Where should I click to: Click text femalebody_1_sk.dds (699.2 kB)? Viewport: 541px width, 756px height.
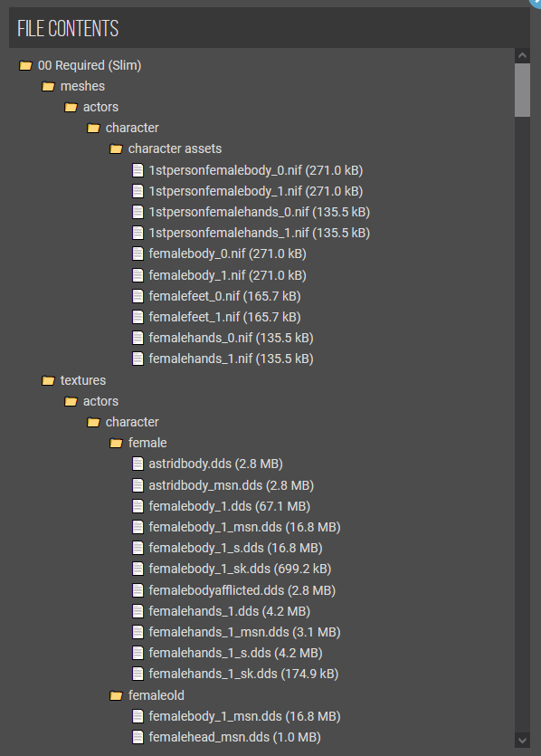[240, 569]
